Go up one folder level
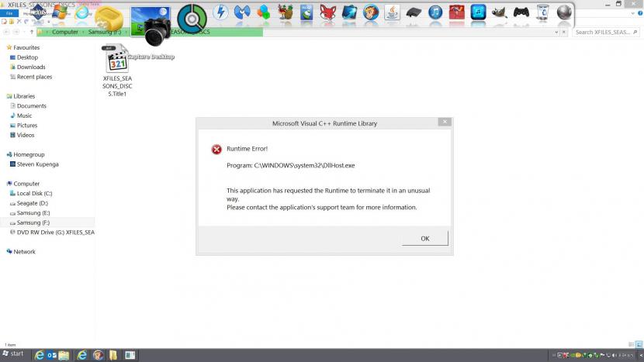Viewport: 644px width, 362px height. coord(32,32)
